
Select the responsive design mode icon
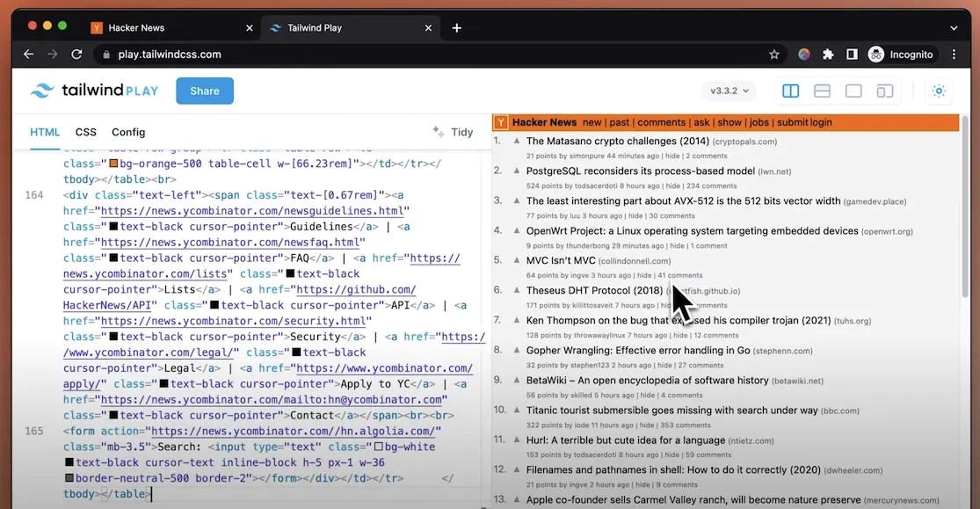[x=884, y=91]
